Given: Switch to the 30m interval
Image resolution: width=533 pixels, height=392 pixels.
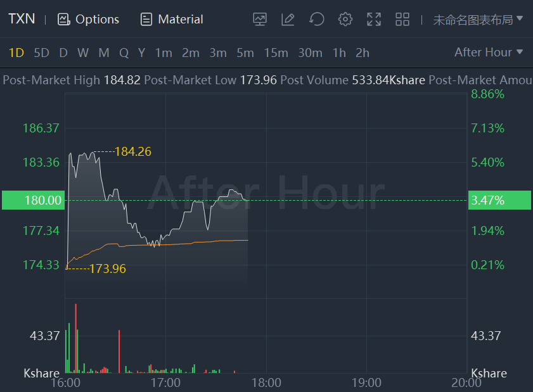Looking at the screenshot, I should (x=310, y=53).
